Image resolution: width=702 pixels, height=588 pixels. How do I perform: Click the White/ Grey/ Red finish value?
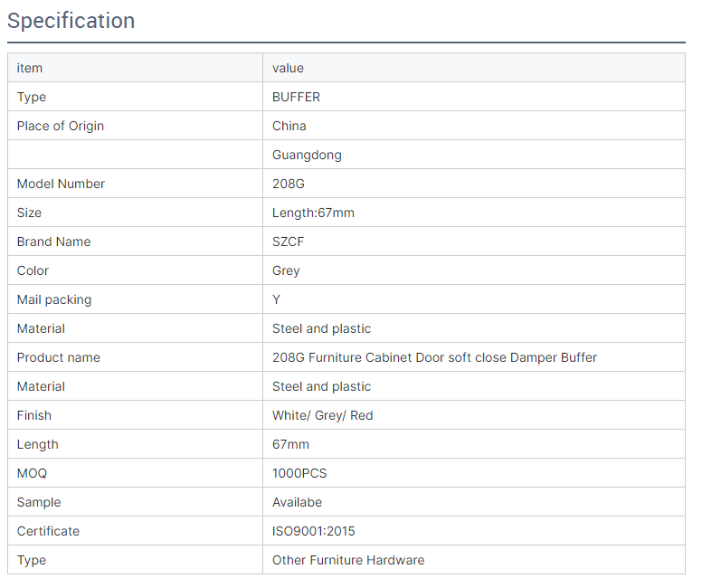coord(323,415)
